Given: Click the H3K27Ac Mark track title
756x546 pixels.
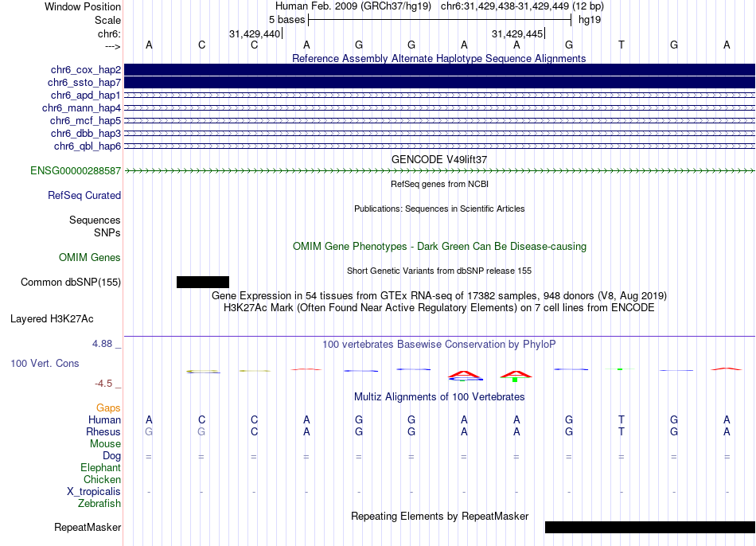Looking at the screenshot, I should point(439,308).
